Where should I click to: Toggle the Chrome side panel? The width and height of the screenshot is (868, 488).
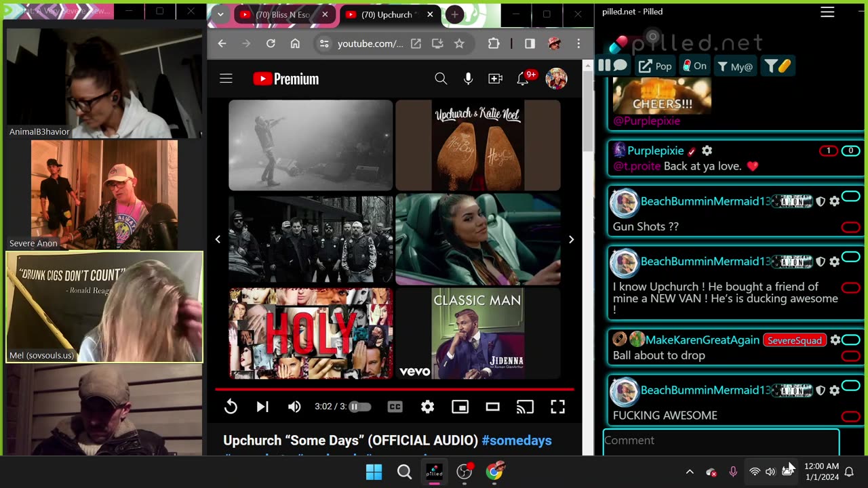point(530,43)
